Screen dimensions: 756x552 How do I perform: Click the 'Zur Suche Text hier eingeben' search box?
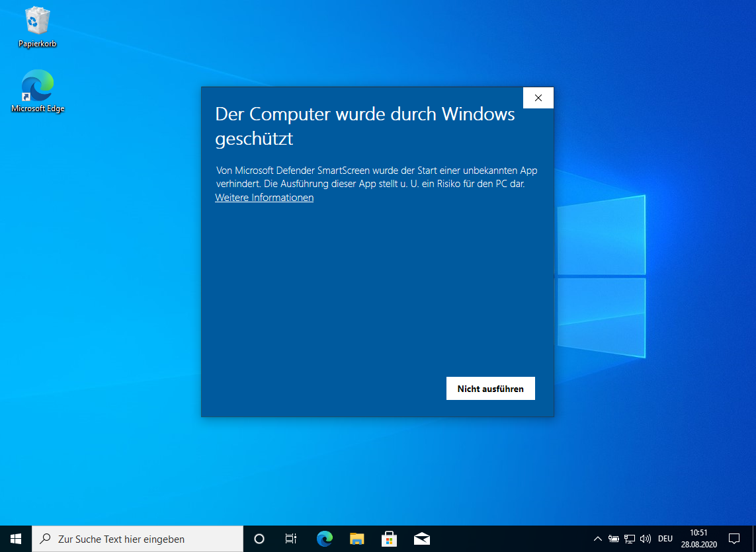(138, 539)
